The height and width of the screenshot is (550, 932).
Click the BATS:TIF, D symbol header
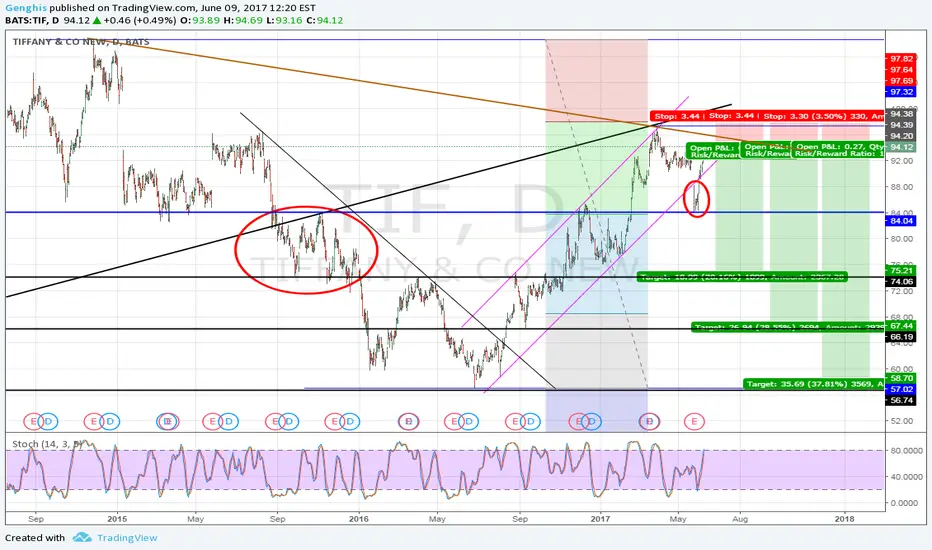[32, 20]
